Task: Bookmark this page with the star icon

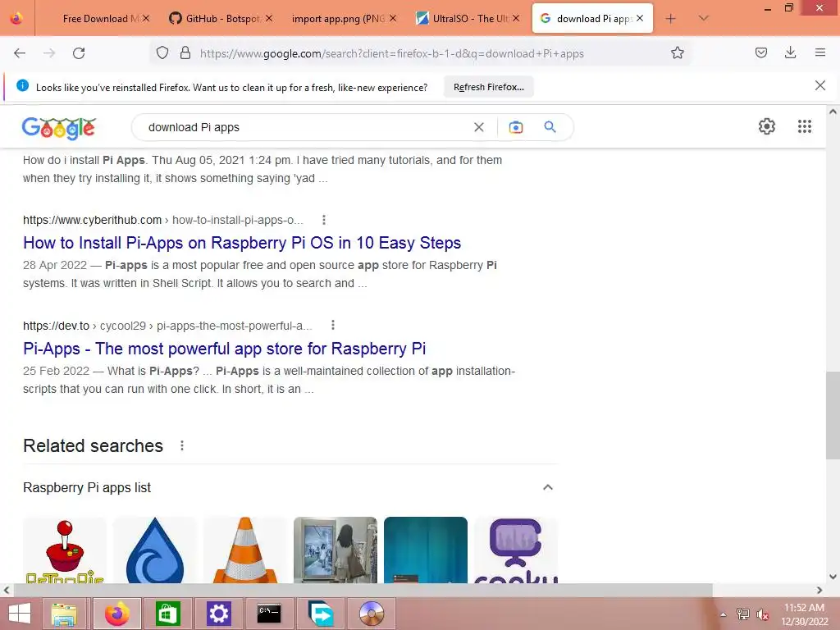Action: pyautogui.click(x=677, y=53)
